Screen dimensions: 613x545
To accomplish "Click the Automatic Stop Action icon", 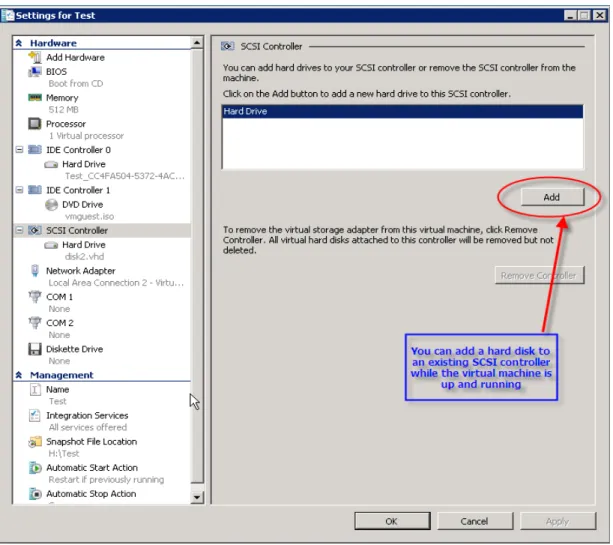I will 35,494.
